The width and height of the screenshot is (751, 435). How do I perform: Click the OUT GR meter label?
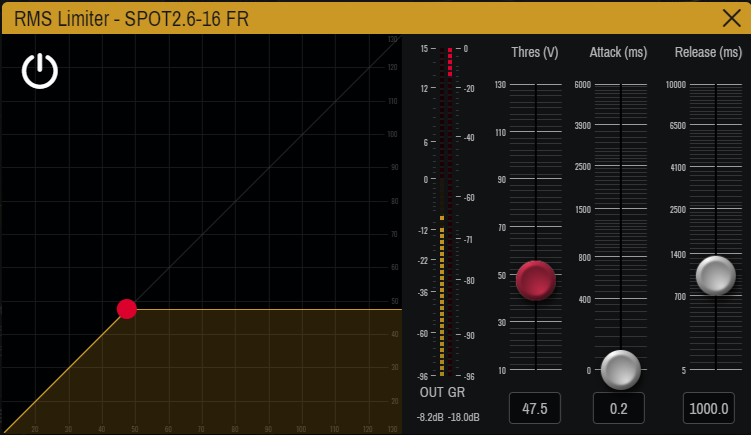(x=442, y=392)
